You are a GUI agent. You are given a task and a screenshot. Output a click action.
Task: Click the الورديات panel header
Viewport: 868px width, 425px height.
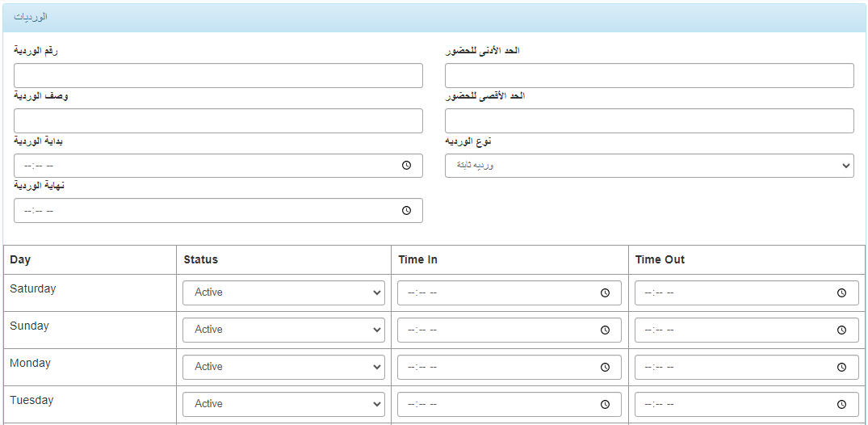coord(434,17)
